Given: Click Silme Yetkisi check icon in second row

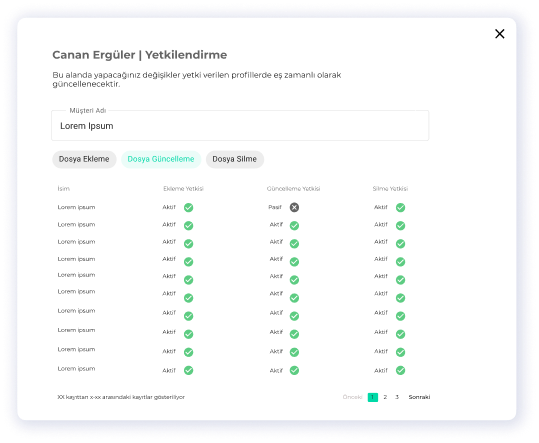Looking at the screenshot, I should [x=400, y=225].
